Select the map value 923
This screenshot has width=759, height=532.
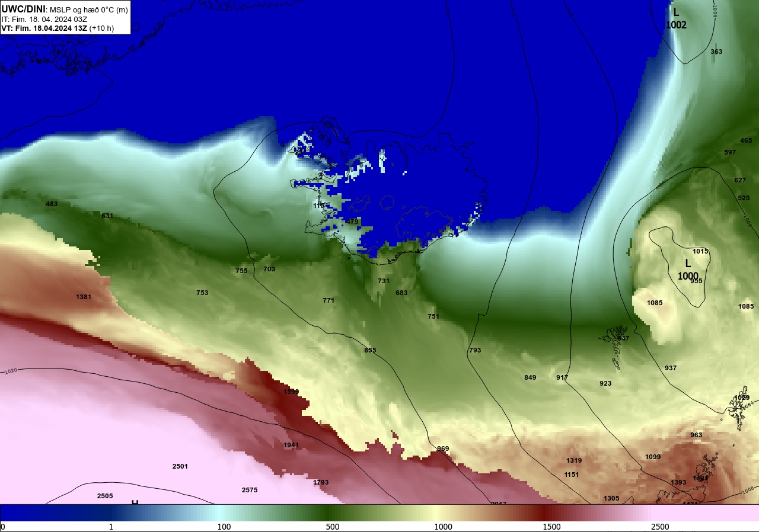tap(605, 383)
